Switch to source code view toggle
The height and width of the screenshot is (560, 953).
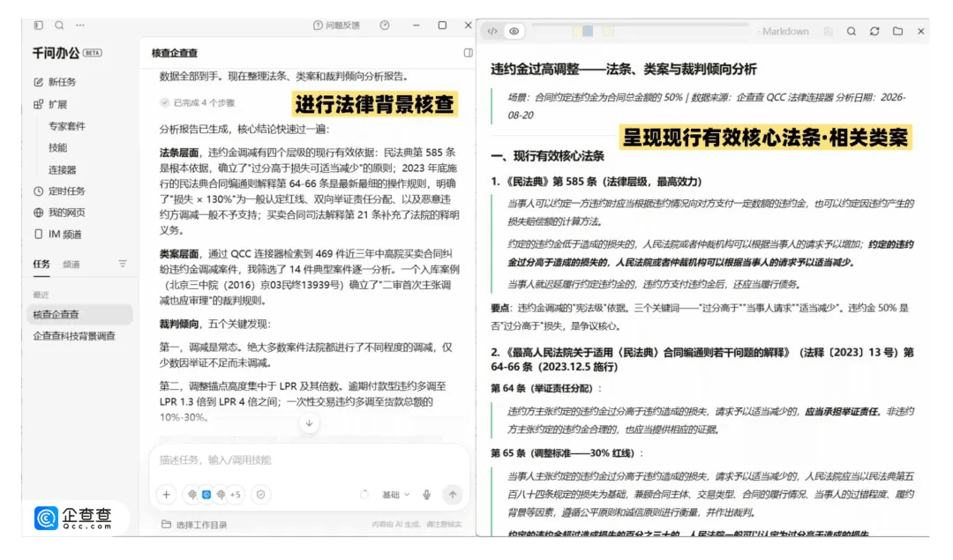pyautogui.click(x=492, y=31)
